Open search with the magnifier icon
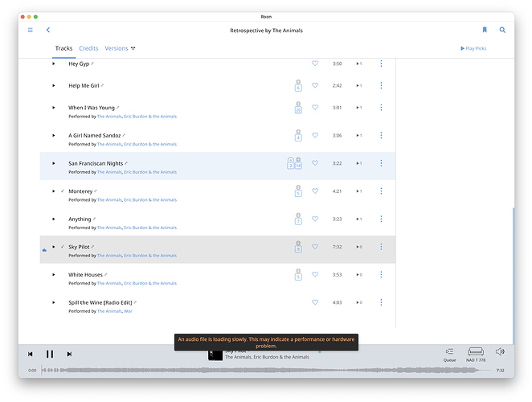The width and height of the screenshot is (532, 402). 502,30
